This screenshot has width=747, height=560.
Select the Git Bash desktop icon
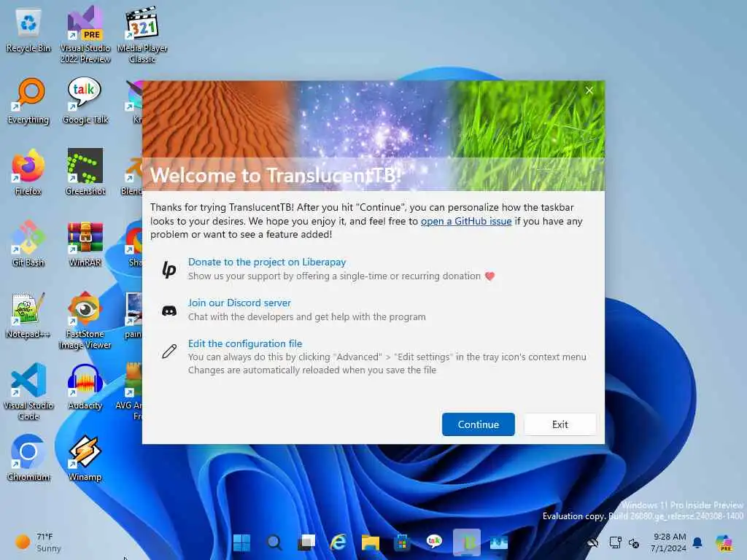click(28, 244)
